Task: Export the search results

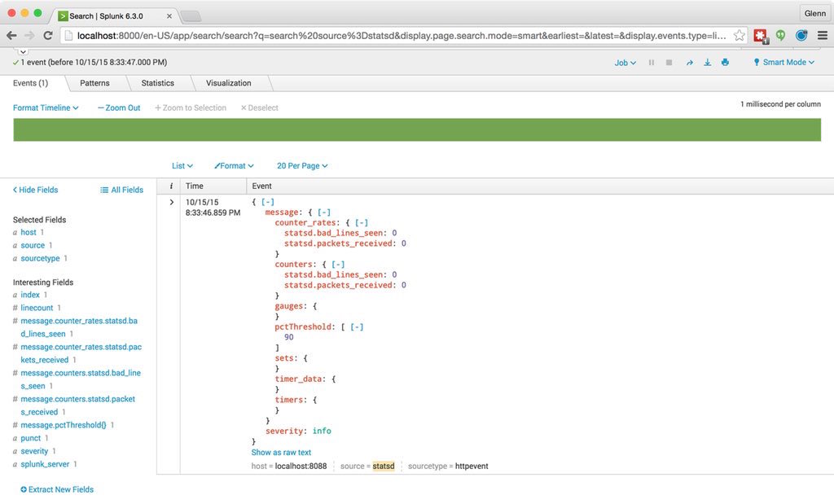Action: (707, 62)
